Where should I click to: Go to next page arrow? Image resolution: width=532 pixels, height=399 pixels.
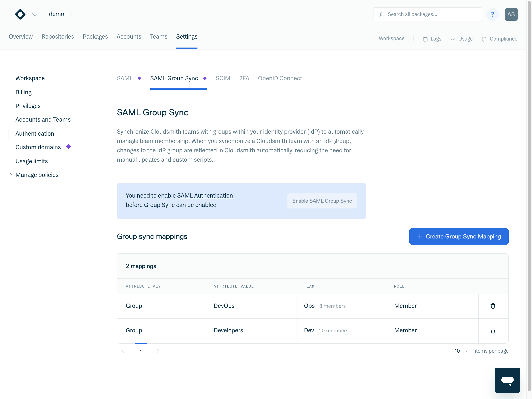(x=157, y=351)
